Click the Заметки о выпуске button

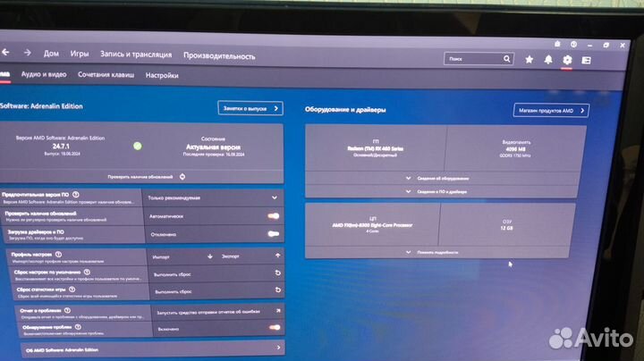tap(250, 108)
